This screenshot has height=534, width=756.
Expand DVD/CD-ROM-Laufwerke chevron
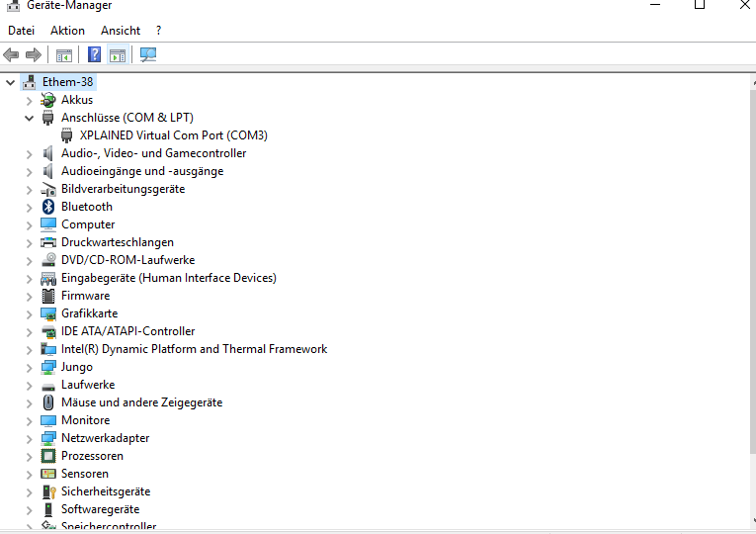(29, 261)
